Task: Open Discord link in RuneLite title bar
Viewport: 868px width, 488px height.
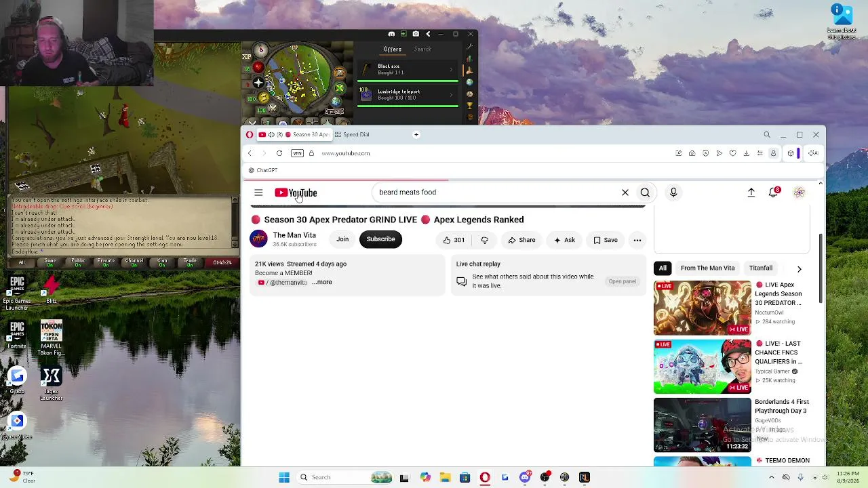Action: 391,34
